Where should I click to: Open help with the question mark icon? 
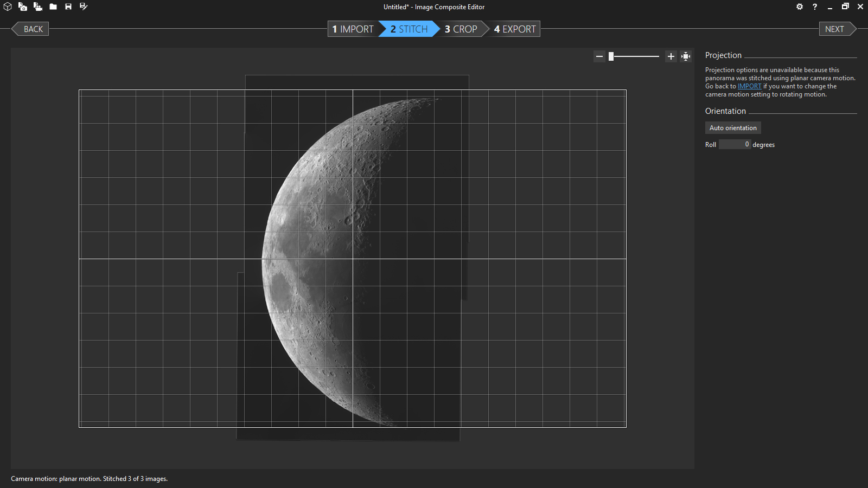(815, 7)
